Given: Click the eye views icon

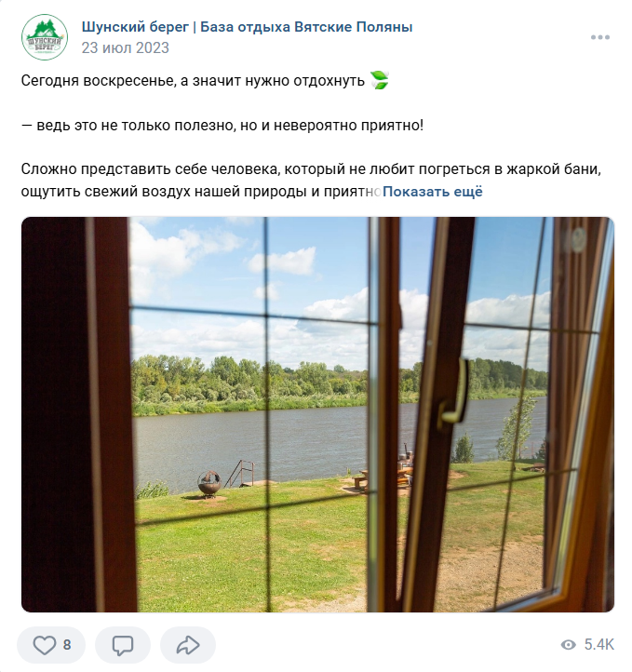Looking at the screenshot, I should pyautogui.click(x=568, y=645).
